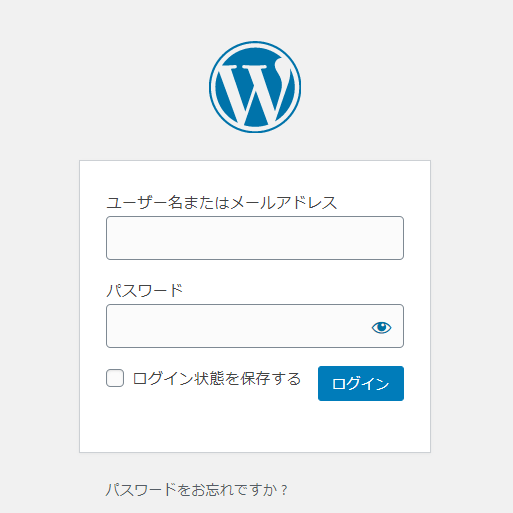Focus the ユーザー名またはメールアドレス input field
The height and width of the screenshot is (513, 513).
point(255,238)
